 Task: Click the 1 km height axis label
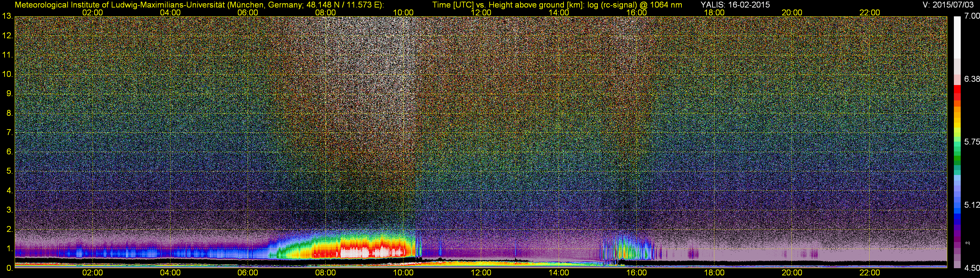[9, 249]
